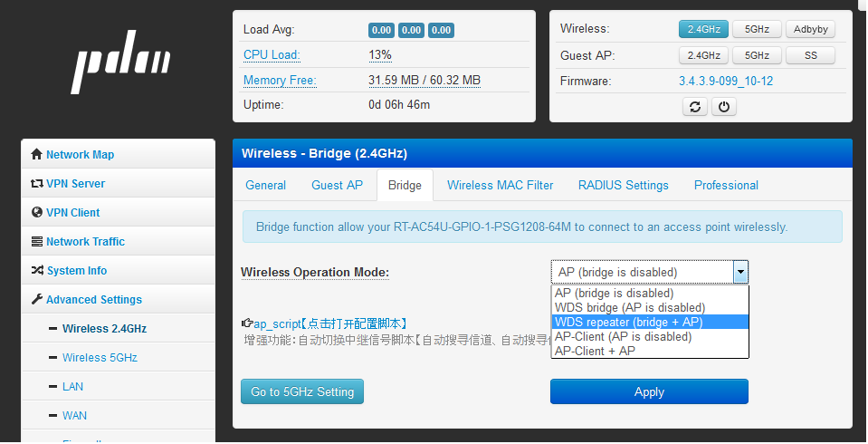The image size is (868, 444).
Task: Toggle the Wireless 2.4GHz radio button
Action: tap(703, 29)
